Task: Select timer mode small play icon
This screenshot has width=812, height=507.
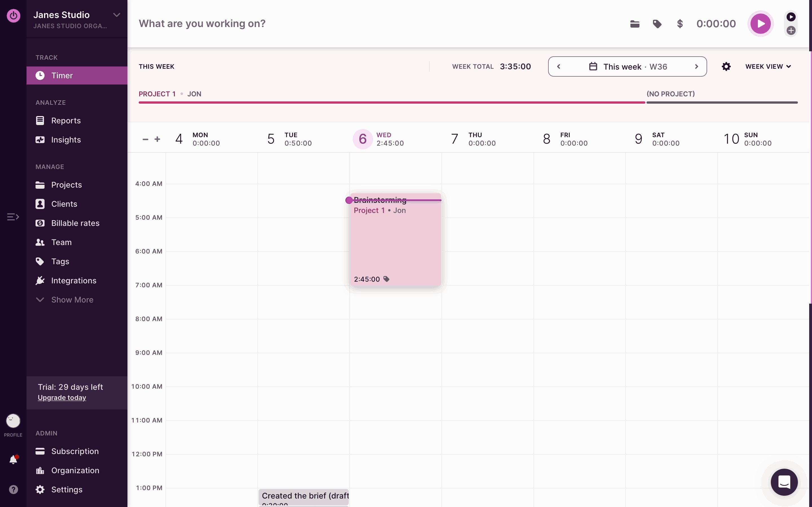Action: (x=791, y=17)
